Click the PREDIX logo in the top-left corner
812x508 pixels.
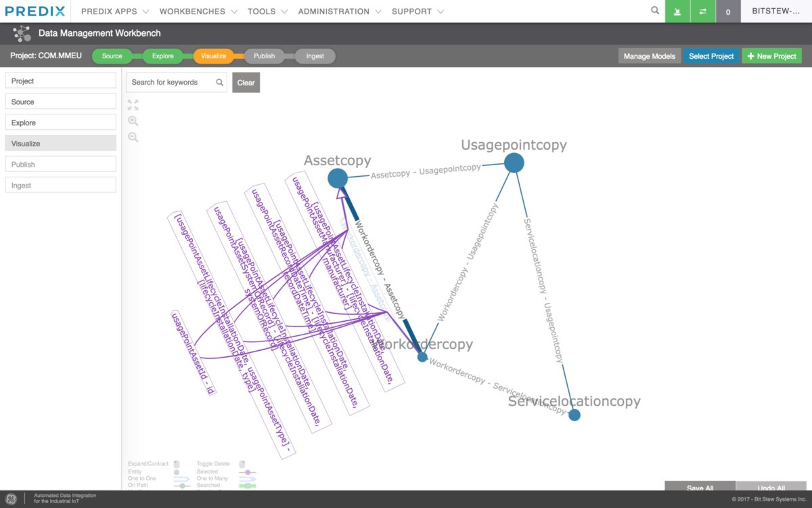click(35, 10)
